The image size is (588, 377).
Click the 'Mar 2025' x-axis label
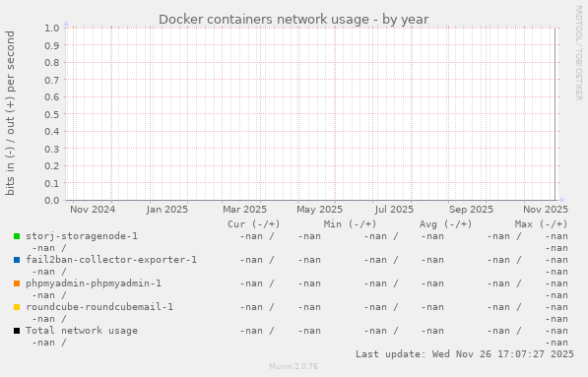[244, 209]
